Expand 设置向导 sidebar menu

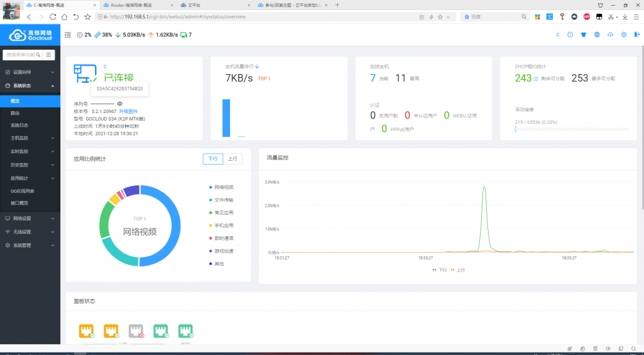30,72
